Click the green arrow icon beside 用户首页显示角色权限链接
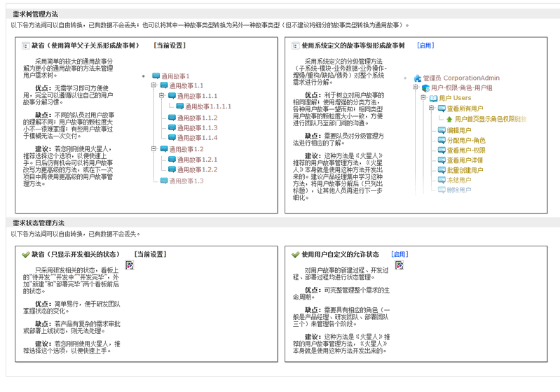This screenshot has height=392, width=560. pyautogui.click(x=449, y=119)
